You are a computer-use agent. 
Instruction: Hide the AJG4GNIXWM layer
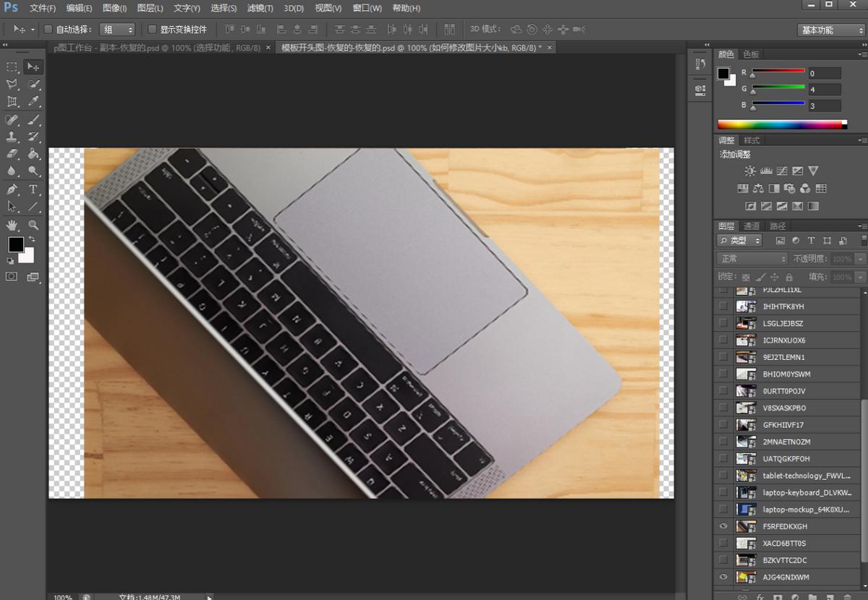723,577
